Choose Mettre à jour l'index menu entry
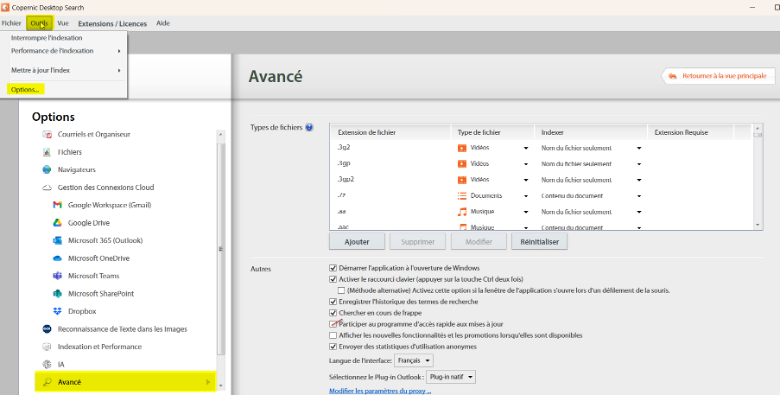780x395 pixels. click(64, 70)
